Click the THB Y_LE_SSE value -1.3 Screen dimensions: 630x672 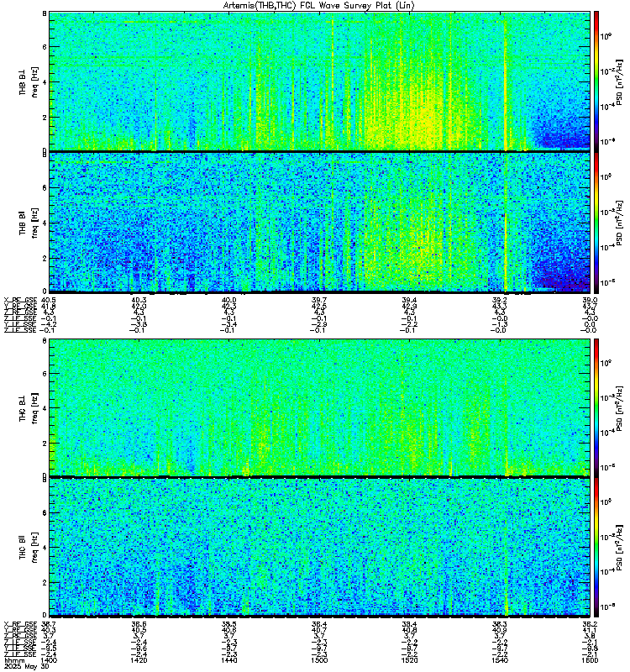point(499,324)
